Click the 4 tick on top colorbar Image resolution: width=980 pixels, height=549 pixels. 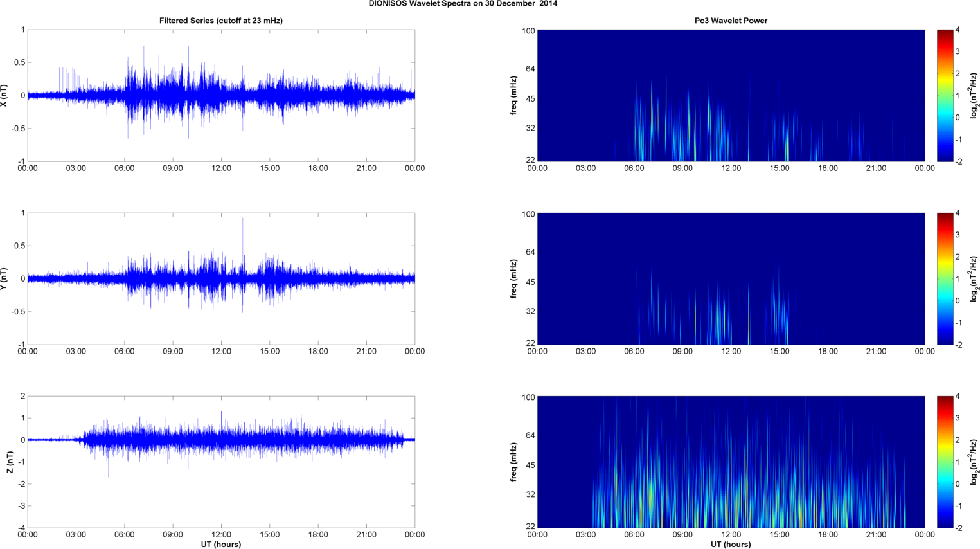coord(958,30)
